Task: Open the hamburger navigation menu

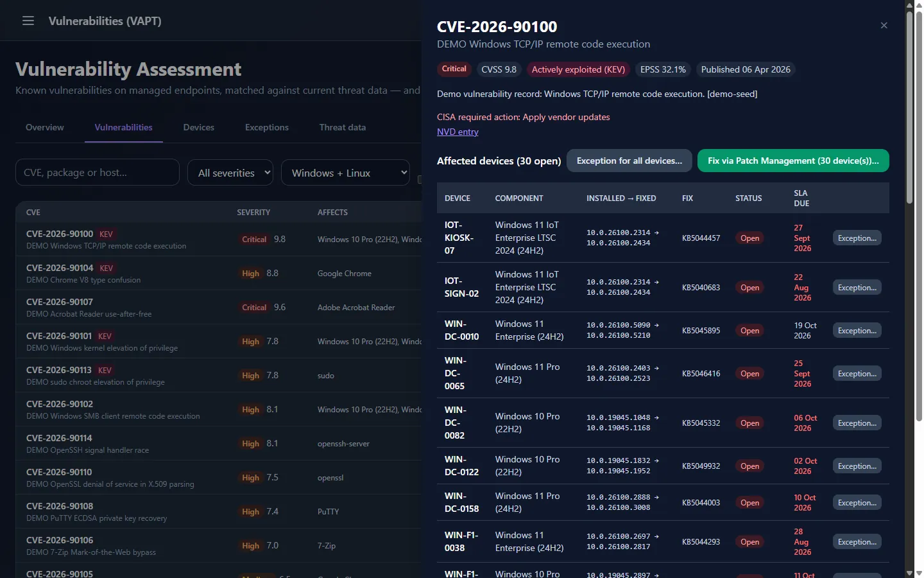Action: pyautogui.click(x=28, y=21)
